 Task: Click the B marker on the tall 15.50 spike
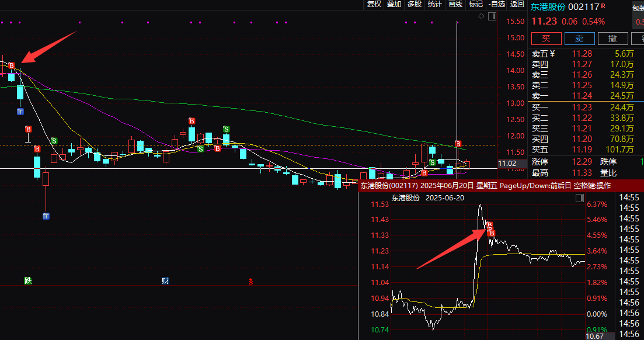458,144
